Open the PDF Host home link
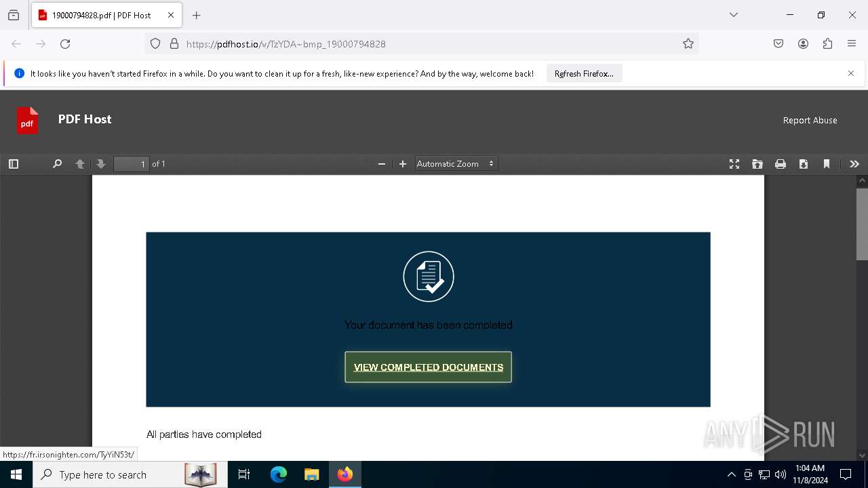Viewport: 868px width, 488px height. (x=85, y=119)
